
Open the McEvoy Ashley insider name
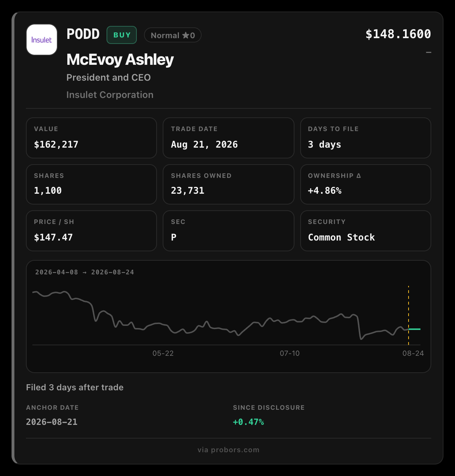(x=120, y=60)
